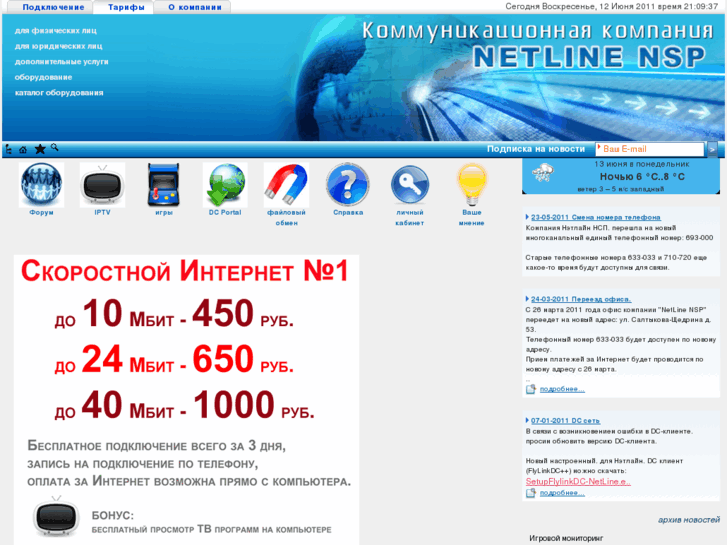Select для юридических лиц menu item
Screen dimensions: 727x545
pos(58,46)
